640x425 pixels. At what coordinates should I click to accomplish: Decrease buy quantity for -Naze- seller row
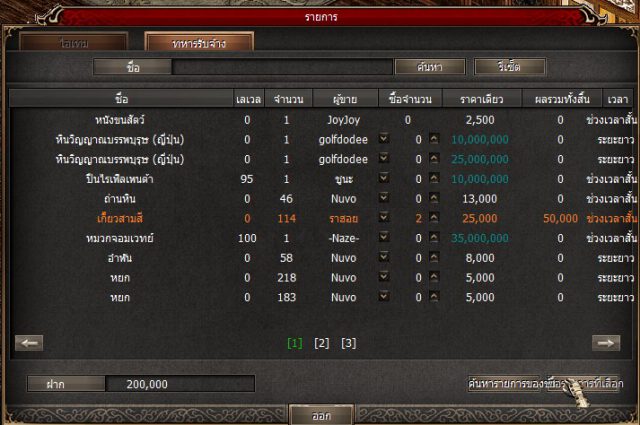pos(383,237)
